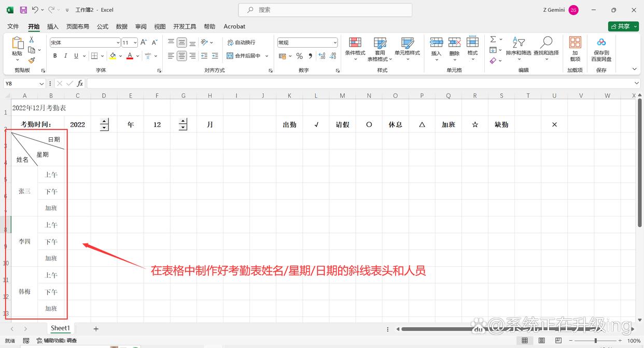The height and width of the screenshot is (348, 644).
Task: Click Merge and Center (合并后居中)
Action: click(244, 56)
